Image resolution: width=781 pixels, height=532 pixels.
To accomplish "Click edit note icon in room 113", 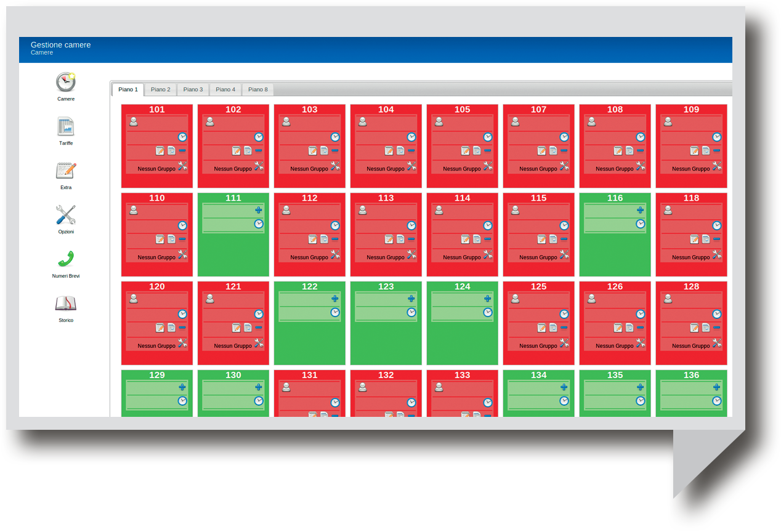I will [x=389, y=239].
